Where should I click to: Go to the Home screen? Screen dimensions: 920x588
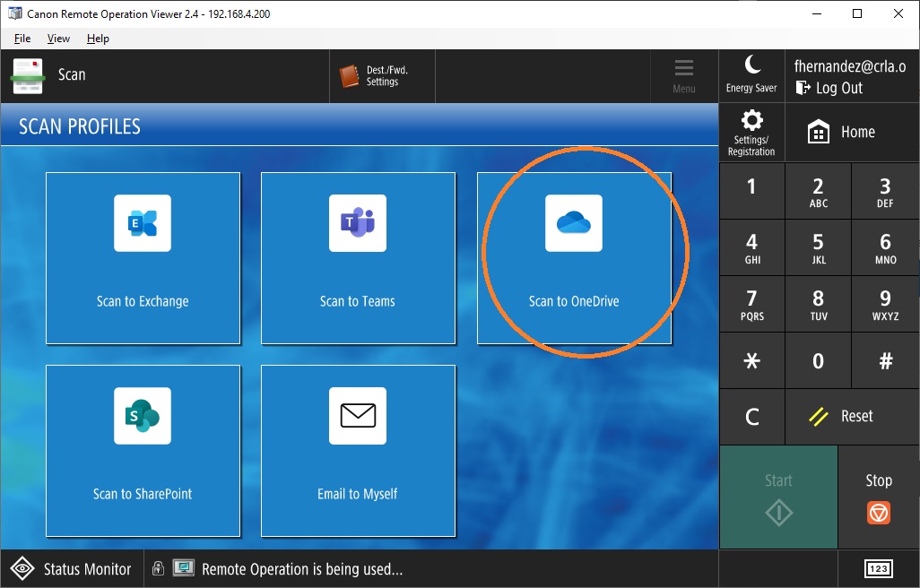click(x=852, y=133)
